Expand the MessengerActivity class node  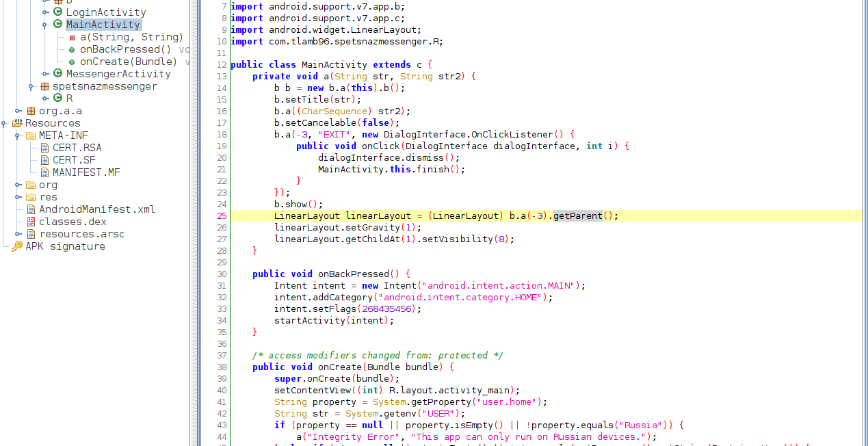46,74
